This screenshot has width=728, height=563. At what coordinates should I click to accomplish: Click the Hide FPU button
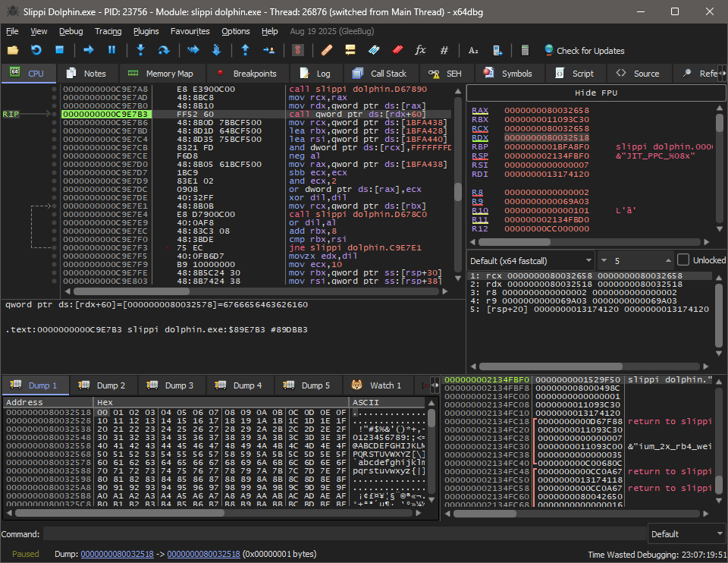pos(595,93)
